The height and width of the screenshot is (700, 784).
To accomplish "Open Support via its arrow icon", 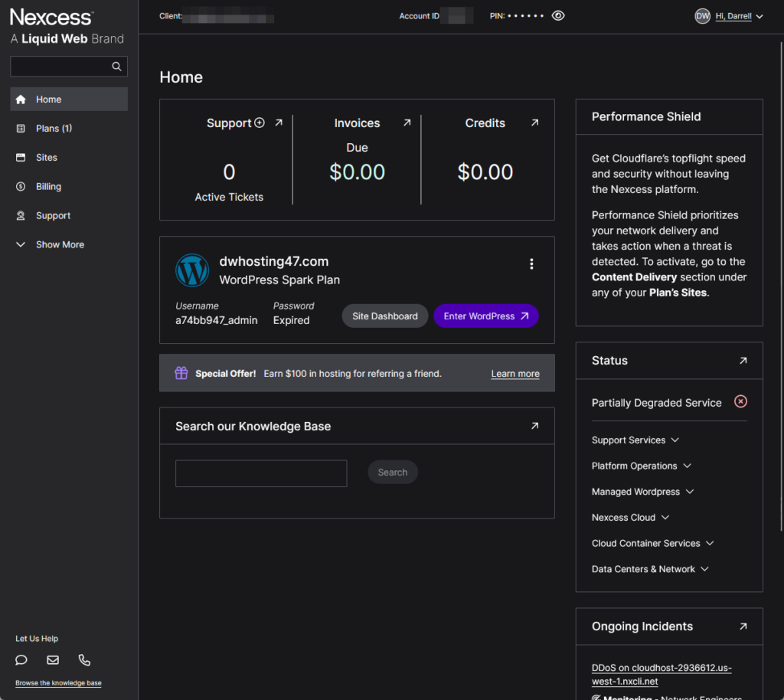I will click(279, 123).
